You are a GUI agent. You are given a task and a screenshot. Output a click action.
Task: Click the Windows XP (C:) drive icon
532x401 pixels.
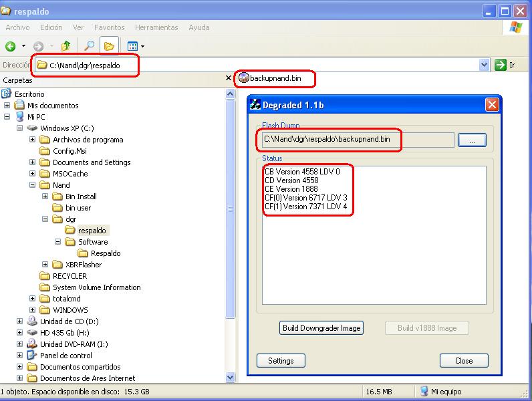pyautogui.click(x=32, y=128)
